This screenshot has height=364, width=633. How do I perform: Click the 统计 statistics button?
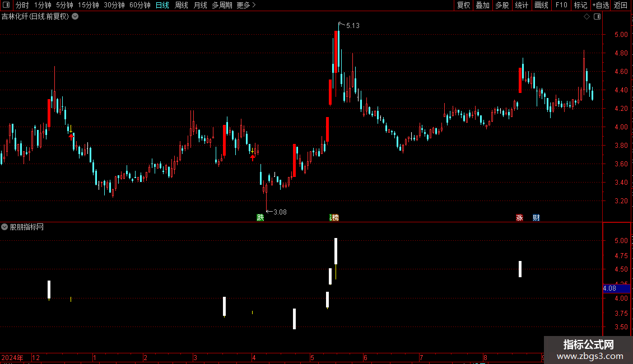[521, 5]
